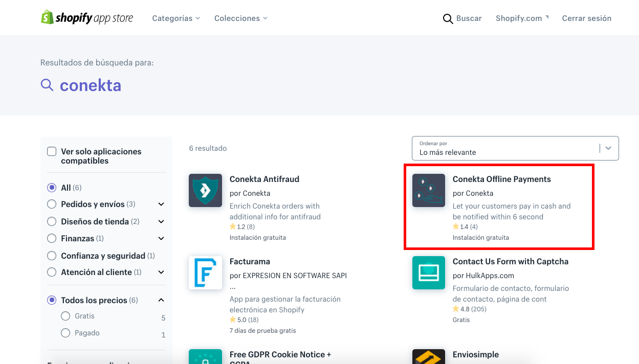Click 'Instalación gratuita' under Conekta Antifraud
This screenshot has width=639, height=364.
tap(258, 238)
